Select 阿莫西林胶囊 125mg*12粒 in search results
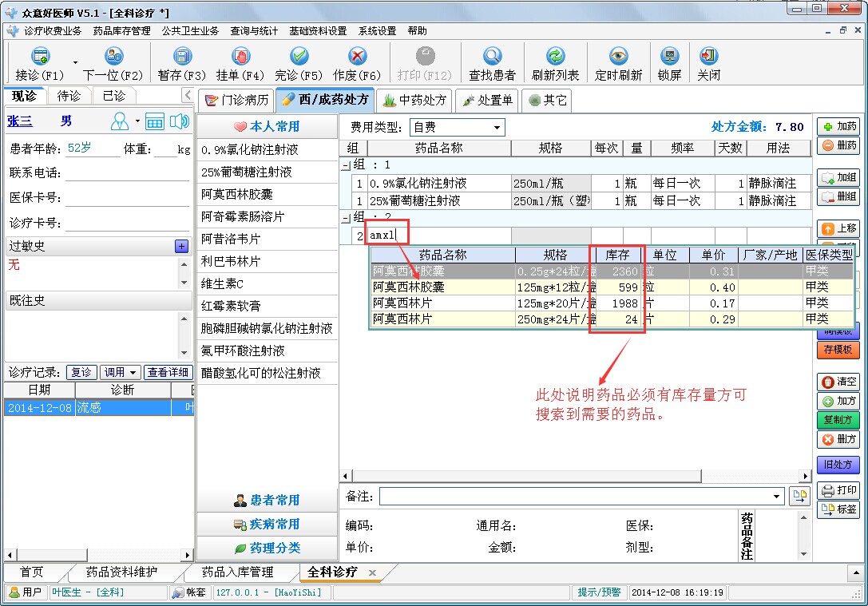 [x=612, y=287]
